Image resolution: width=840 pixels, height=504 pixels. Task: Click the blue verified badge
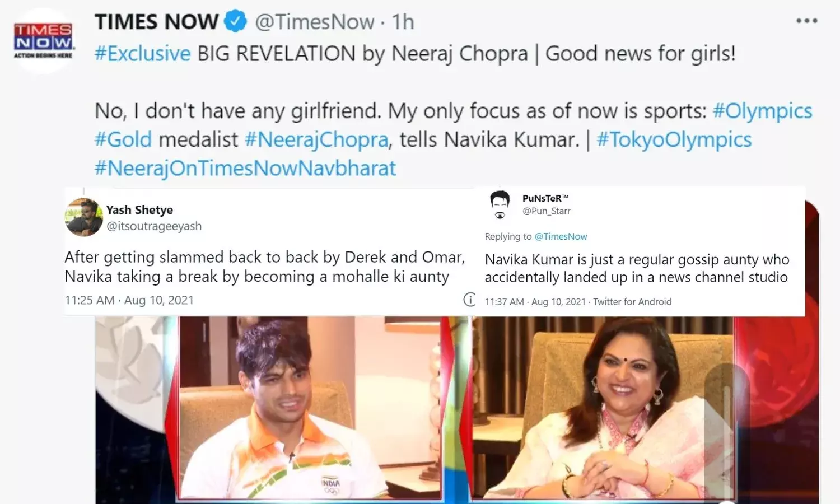pos(235,22)
